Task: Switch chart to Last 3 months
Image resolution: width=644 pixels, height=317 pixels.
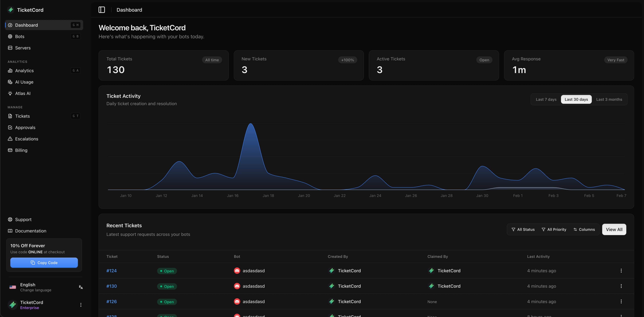Action: [609, 99]
